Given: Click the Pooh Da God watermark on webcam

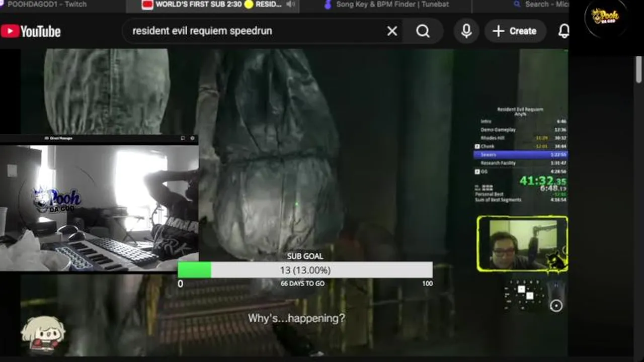Looking at the screenshot, I should pyautogui.click(x=56, y=200).
